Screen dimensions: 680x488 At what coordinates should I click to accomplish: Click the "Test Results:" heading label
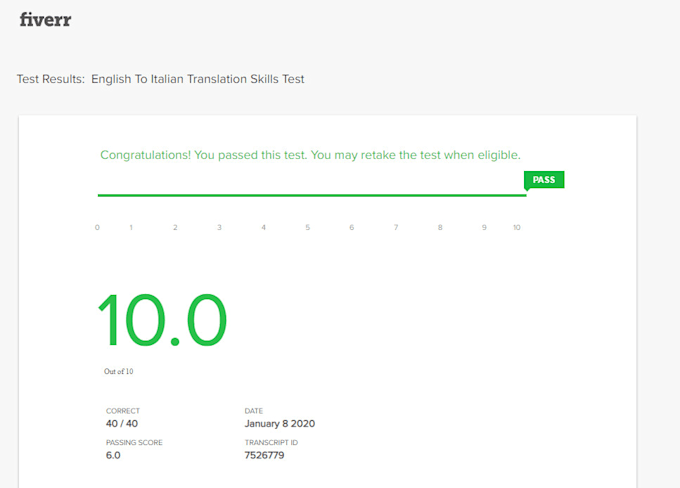coord(50,79)
